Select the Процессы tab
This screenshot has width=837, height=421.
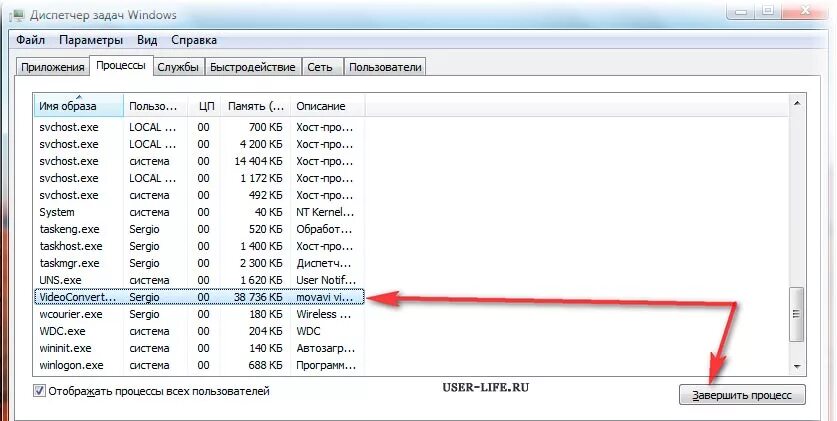pos(121,65)
